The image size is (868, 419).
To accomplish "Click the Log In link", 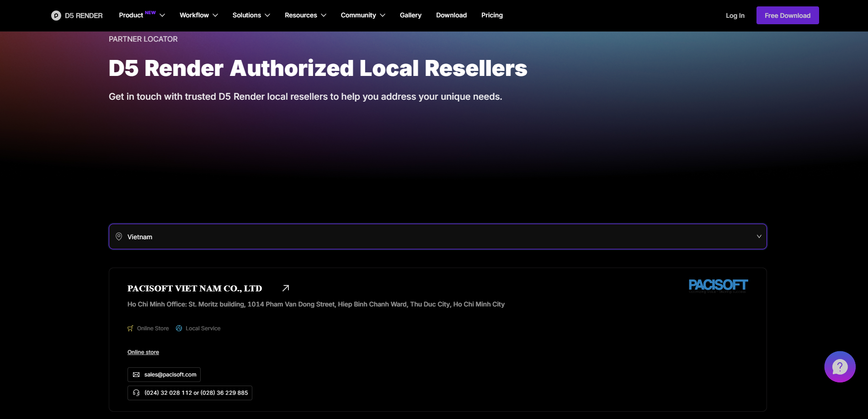I will (735, 16).
